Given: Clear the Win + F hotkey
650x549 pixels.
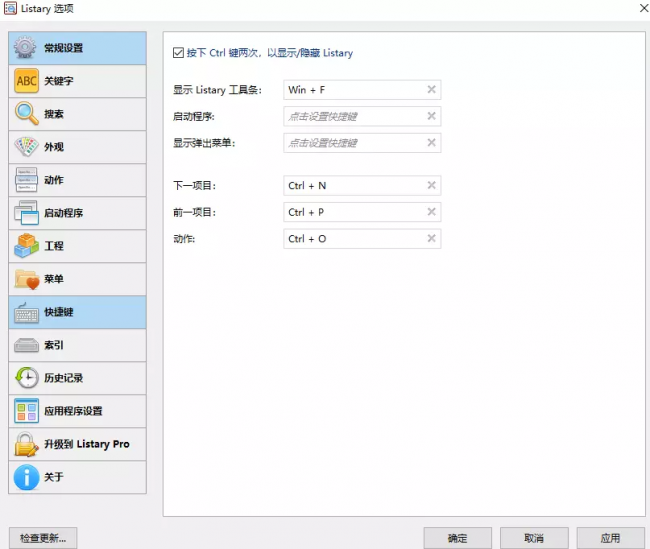Looking at the screenshot, I should click(432, 90).
